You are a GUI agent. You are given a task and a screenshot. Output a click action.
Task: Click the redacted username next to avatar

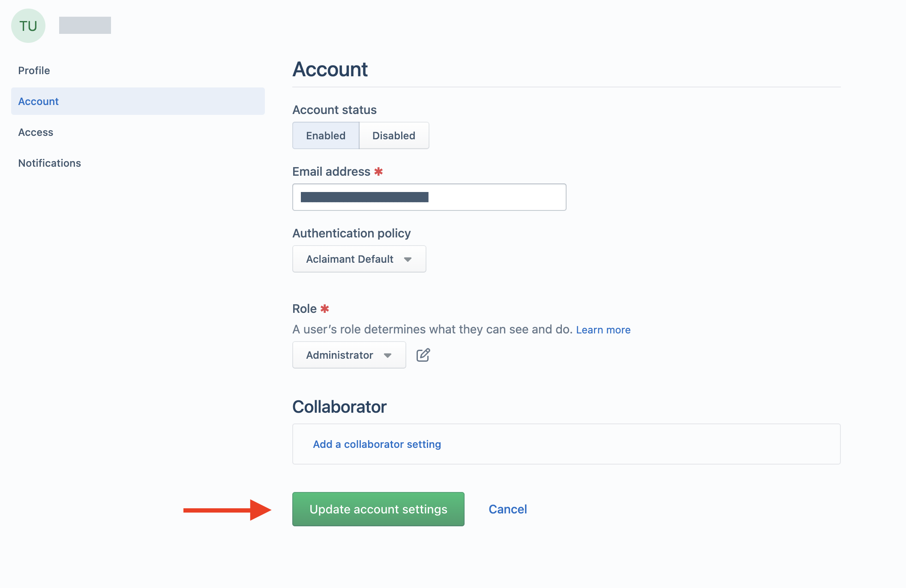coord(85,25)
